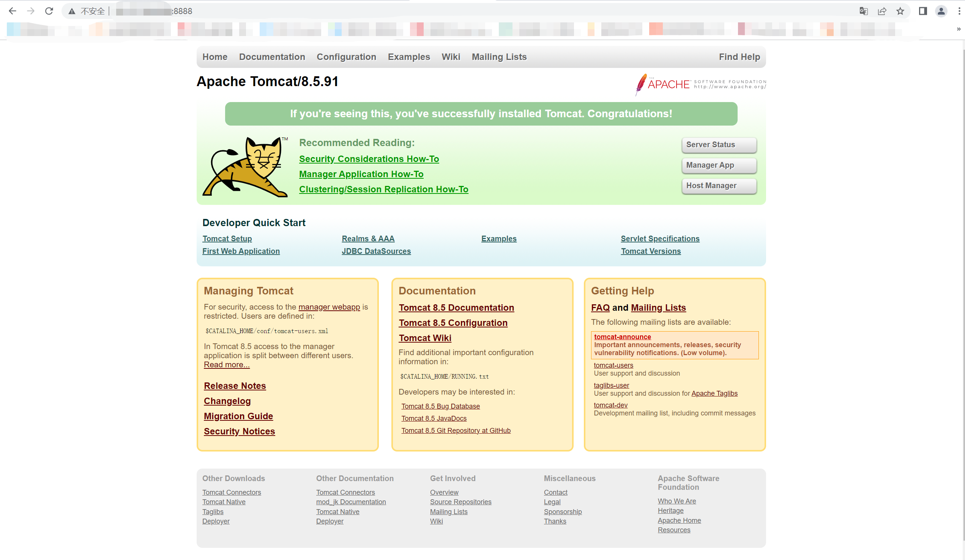Open the Changelog link

point(227,401)
